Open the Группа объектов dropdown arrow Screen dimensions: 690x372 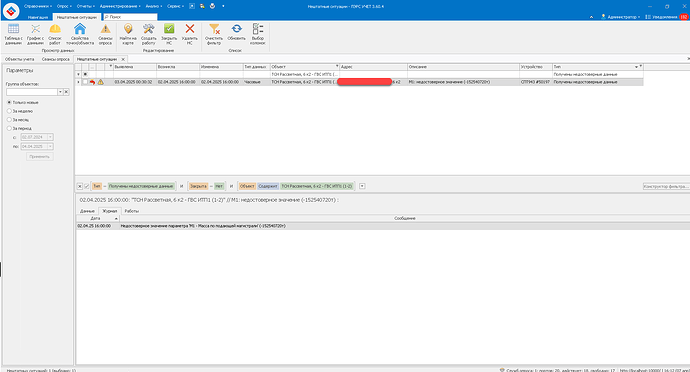[x=60, y=92]
